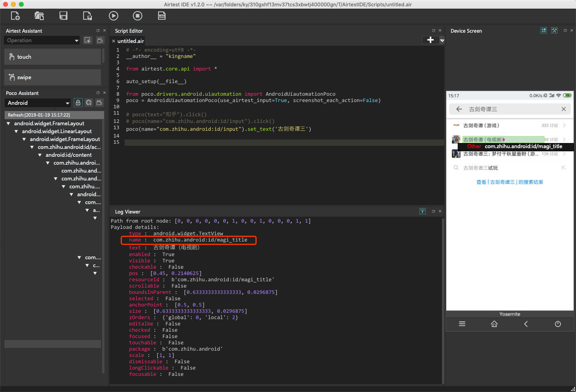Start recording in Airtest Assistant
This screenshot has width=576, height=392.
coord(100,40)
